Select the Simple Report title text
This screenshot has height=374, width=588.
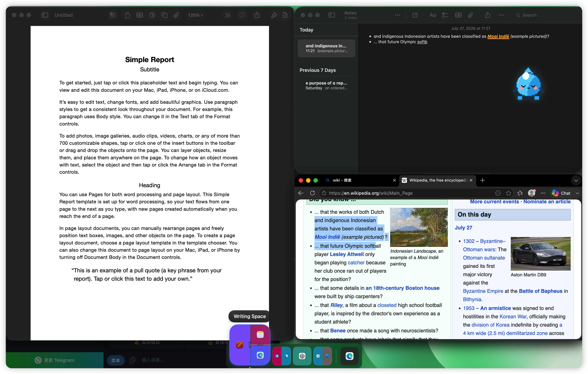pos(150,60)
